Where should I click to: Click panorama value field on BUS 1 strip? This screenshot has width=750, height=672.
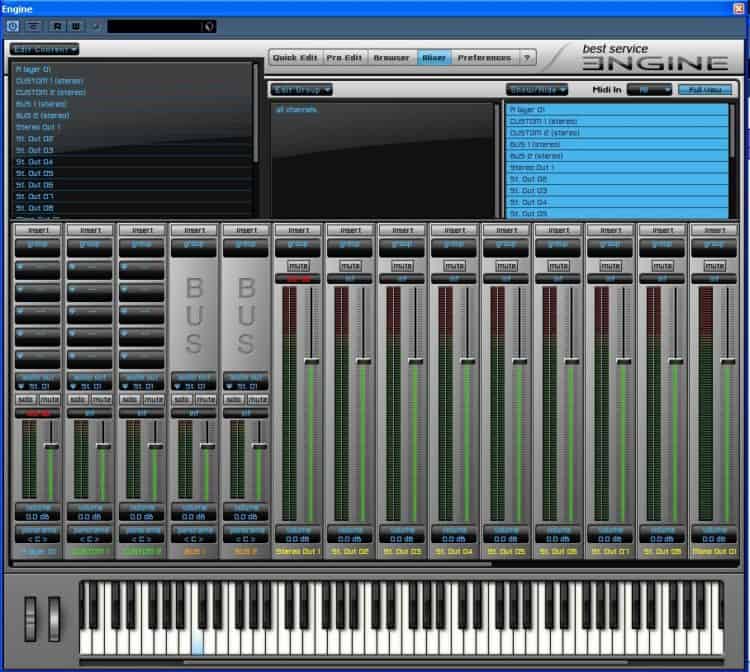(194, 539)
